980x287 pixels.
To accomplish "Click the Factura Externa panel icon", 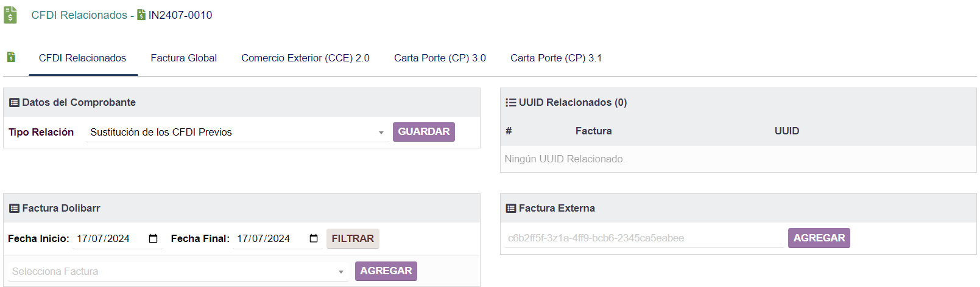I will 511,209.
